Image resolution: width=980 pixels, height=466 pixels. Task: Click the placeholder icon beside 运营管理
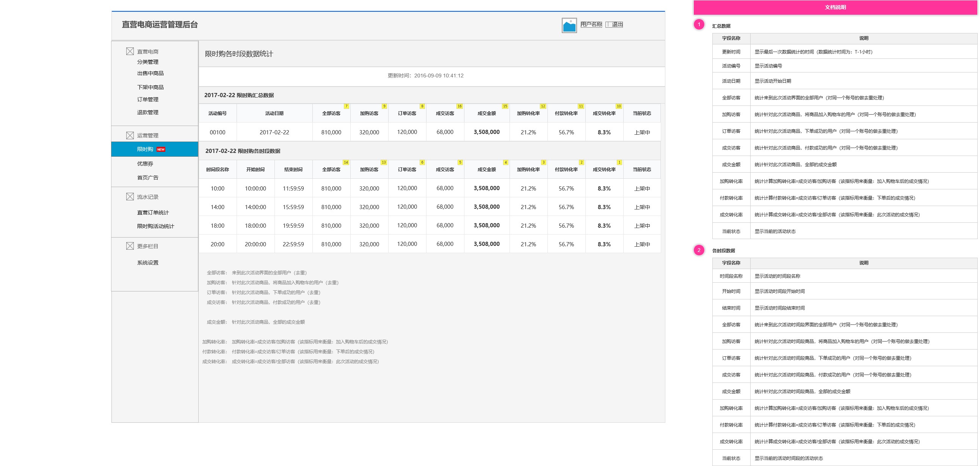coord(130,135)
